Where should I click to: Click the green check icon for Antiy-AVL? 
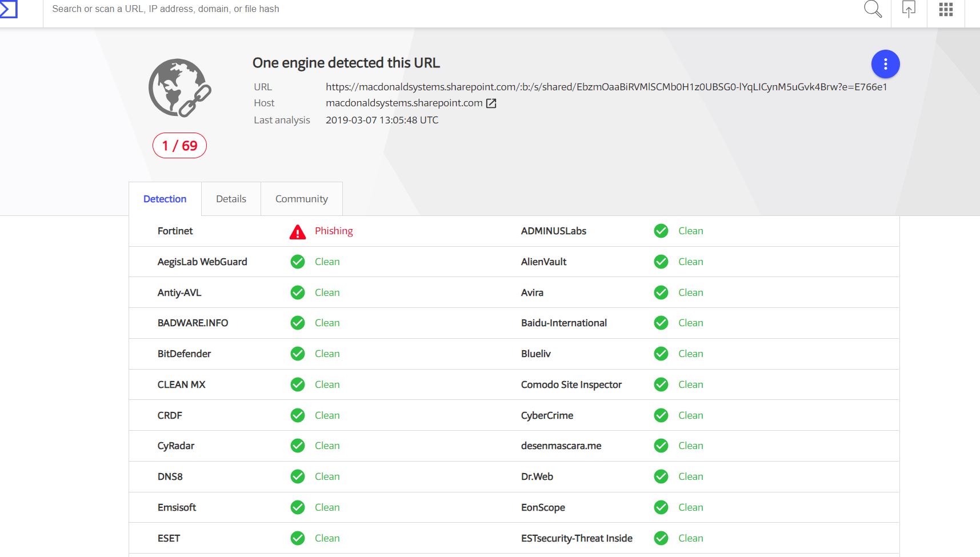[298, 292]
